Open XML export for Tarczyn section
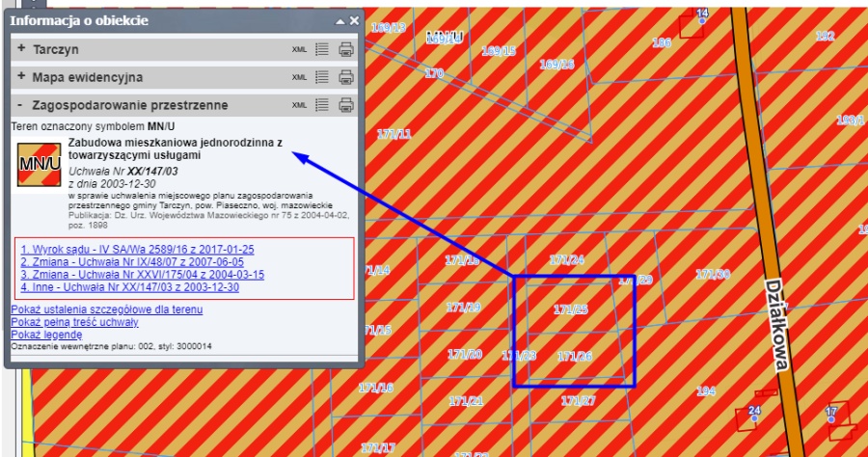 pos(299,49)
